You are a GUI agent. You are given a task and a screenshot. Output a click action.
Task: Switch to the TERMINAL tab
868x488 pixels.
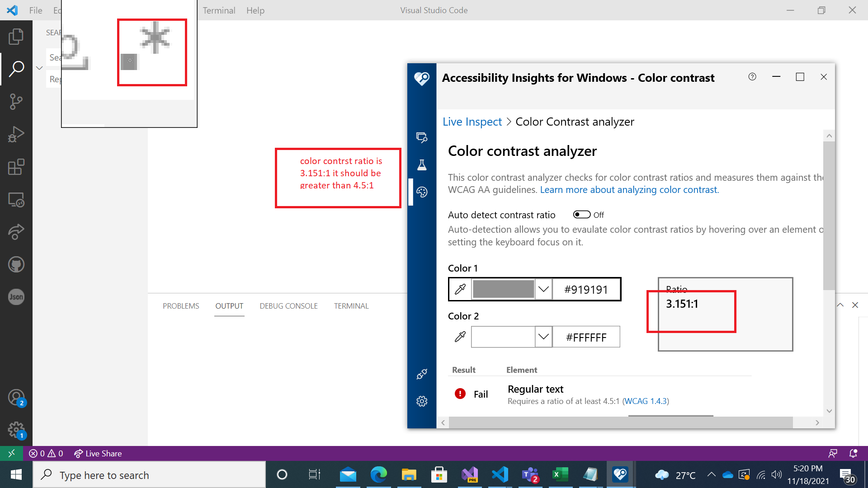point(351,306)
